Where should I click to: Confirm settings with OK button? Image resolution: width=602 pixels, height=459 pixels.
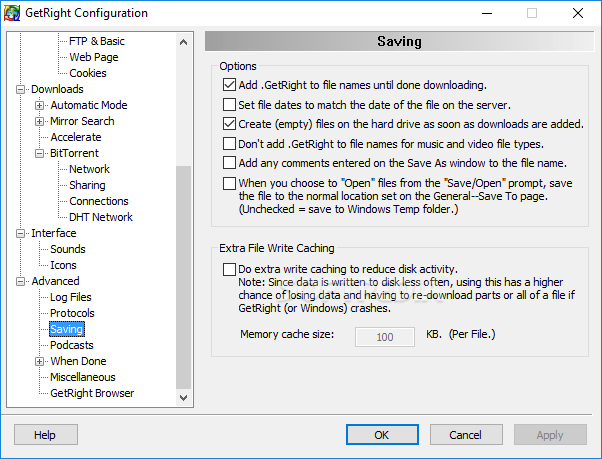382,435
